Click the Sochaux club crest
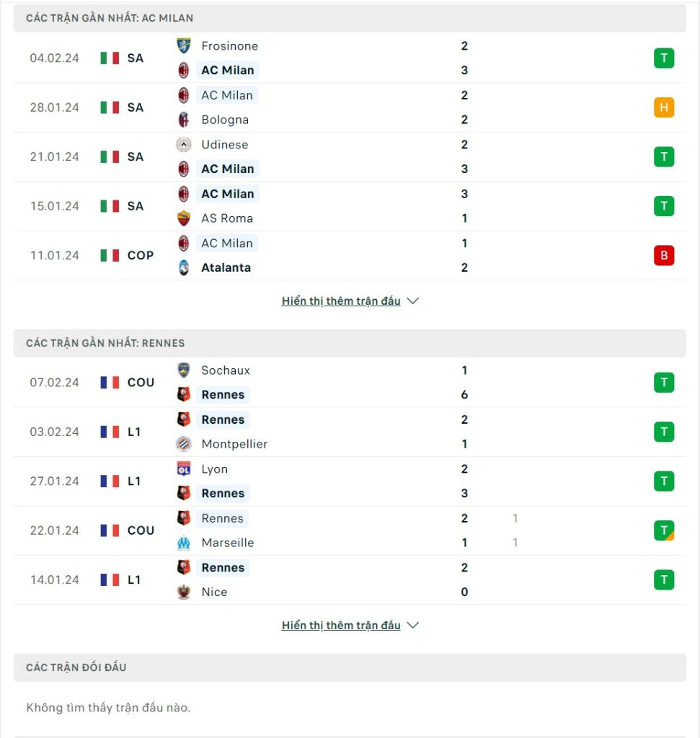Screen dimensions: 700x738 point(184,370)
